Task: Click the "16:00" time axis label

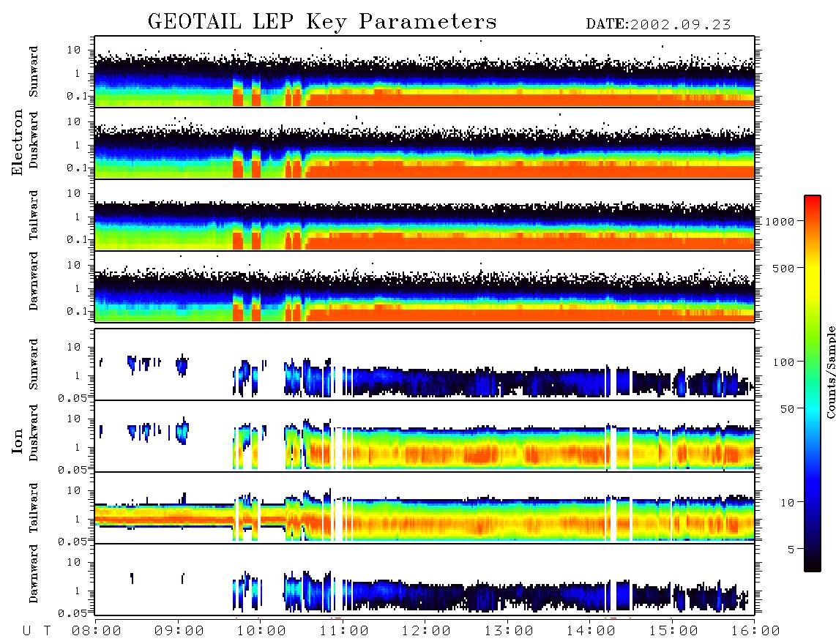Action: click(x=755, y=631)
